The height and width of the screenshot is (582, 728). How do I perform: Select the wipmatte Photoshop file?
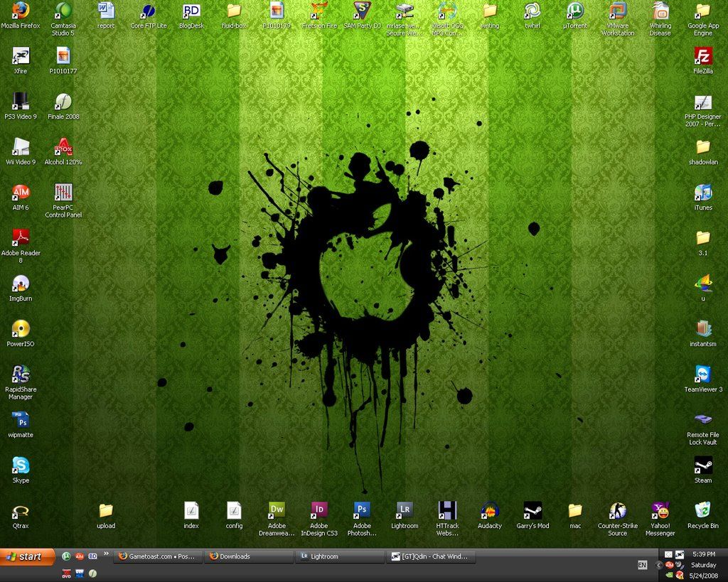(x=21, y=425)
